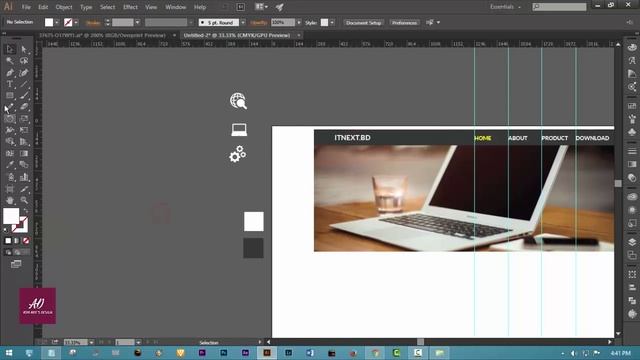Click the GPU Performance rocket icon
Viewport: 640px width, 360px height.
click(x=280, y=7)
